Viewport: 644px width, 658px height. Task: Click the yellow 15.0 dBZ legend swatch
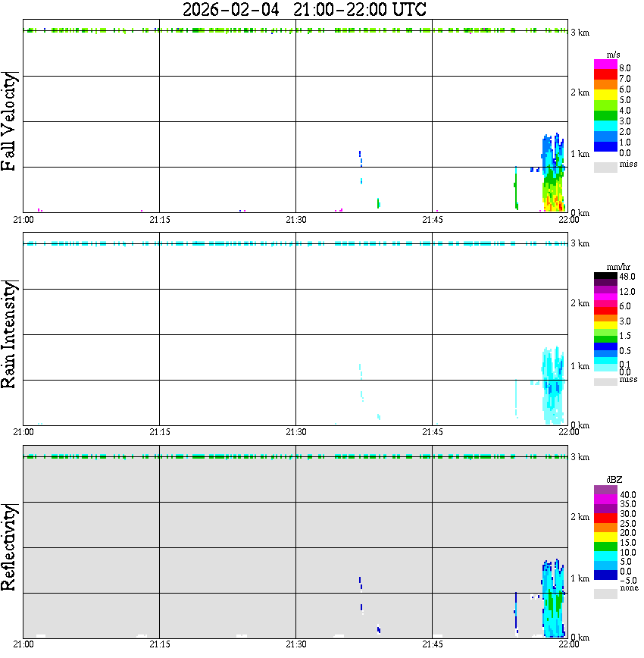605,538
